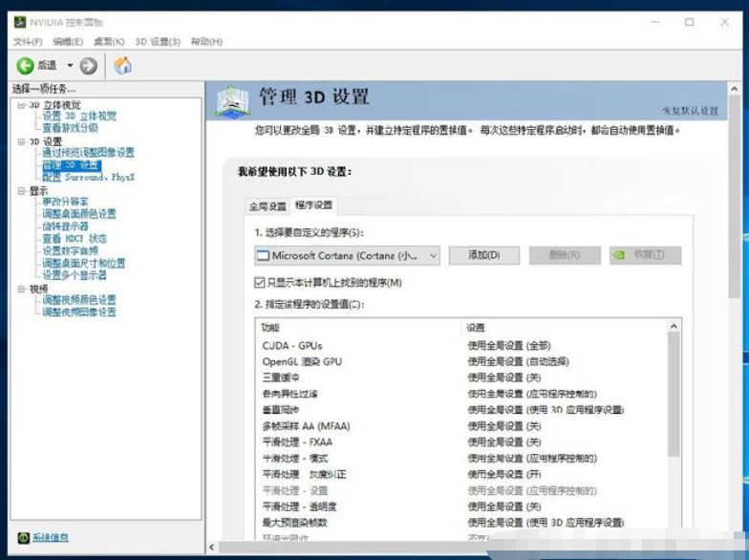Select the 垂直同步 setting row
Image resolution: width=749 pixels, height=560 pixels.
277,410
